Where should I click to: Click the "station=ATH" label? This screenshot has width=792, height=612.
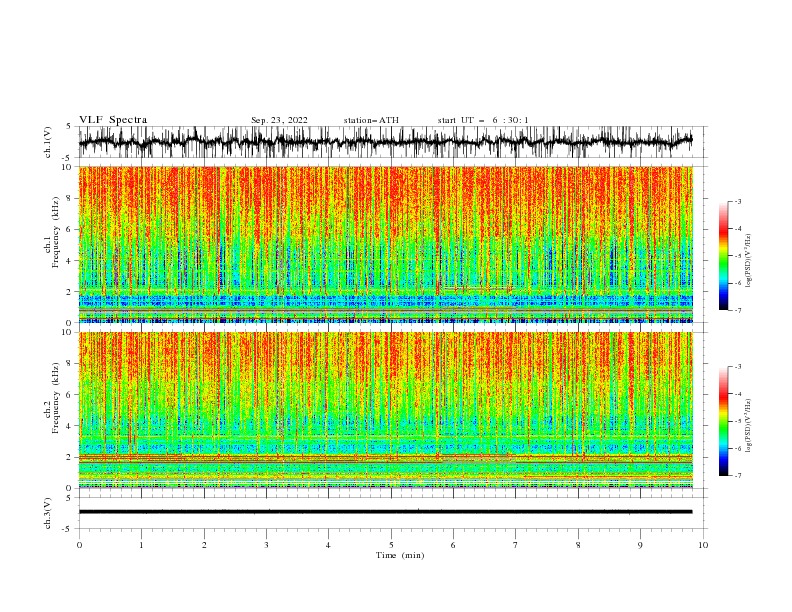[371, 120]
